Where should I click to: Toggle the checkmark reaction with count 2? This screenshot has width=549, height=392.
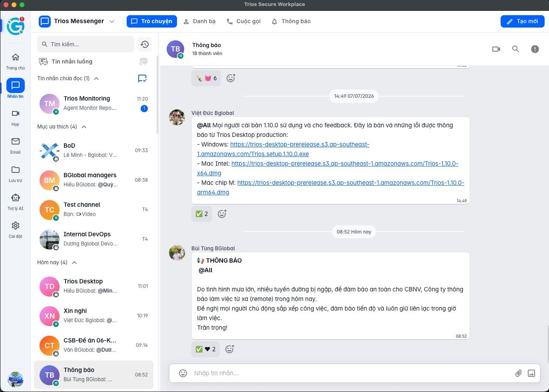pyautogui.click(x=202, y=214)
